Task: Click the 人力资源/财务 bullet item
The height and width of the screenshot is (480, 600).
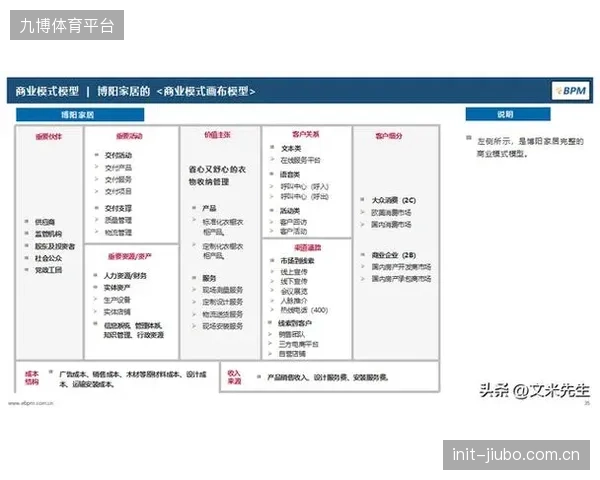Action: 125,276
